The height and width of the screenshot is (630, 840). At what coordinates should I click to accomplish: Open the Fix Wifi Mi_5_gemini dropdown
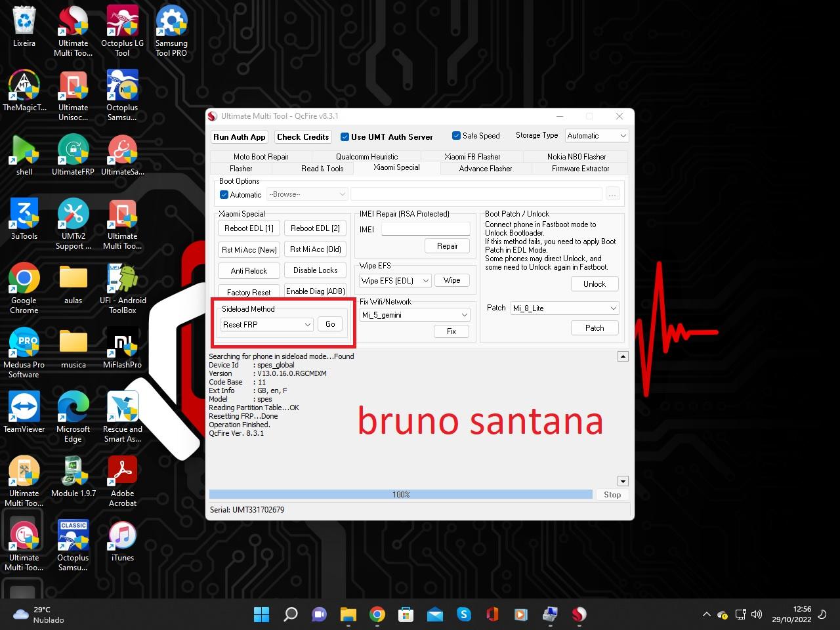click(x=415, y=315)
